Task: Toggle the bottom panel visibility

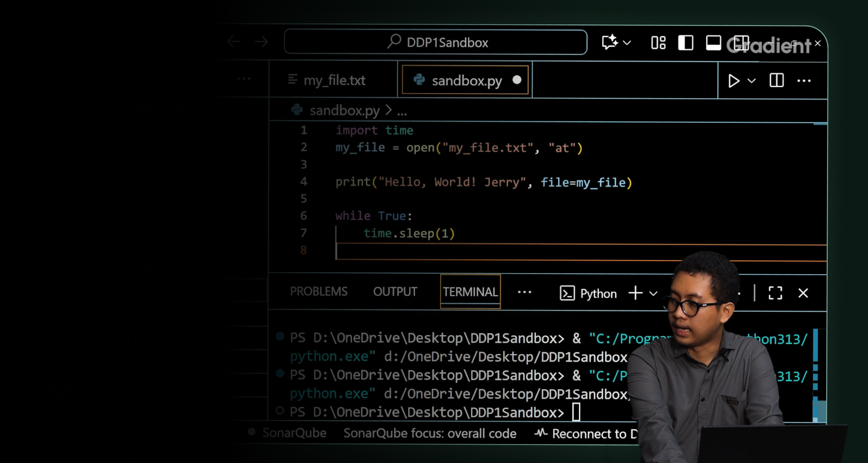Action: [713, 43]
